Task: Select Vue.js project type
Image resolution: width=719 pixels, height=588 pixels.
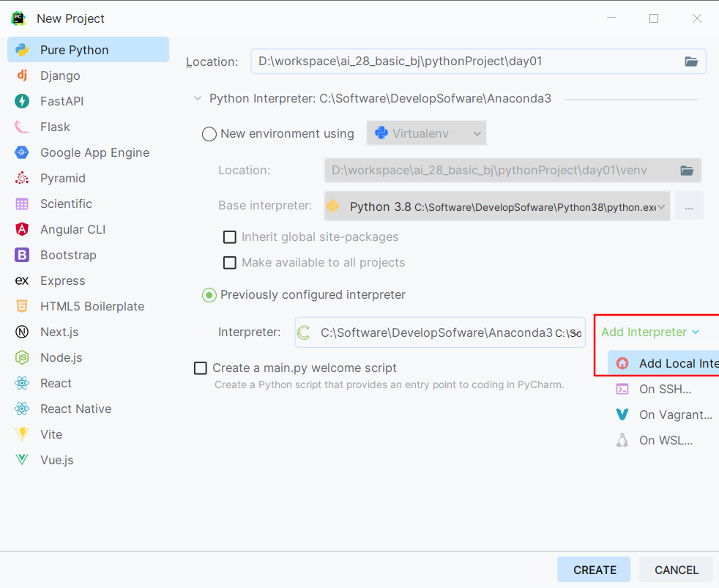Action: pyautogui.click(x=88, y=460)
